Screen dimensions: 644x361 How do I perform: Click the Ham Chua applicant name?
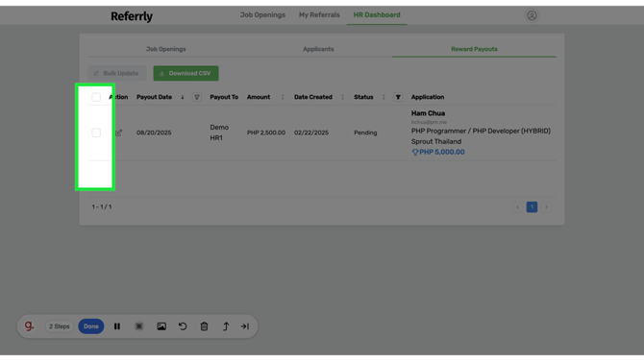[428, 113]
